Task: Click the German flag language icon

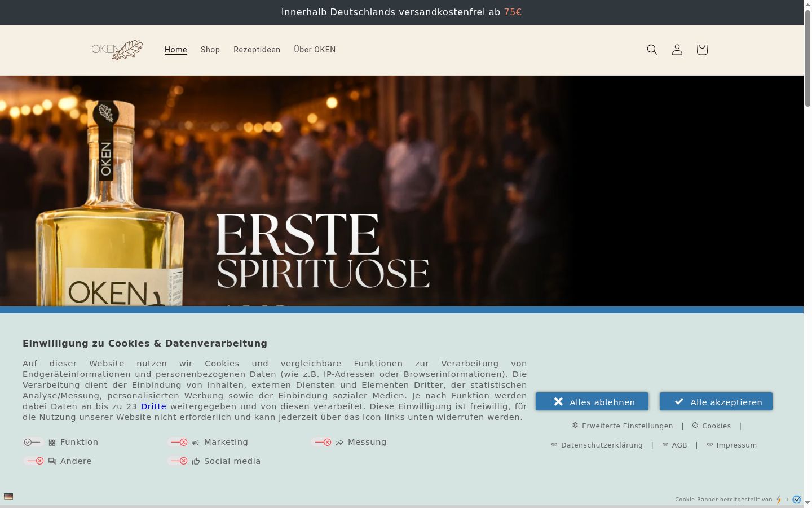Action: (x=8, y=496)
